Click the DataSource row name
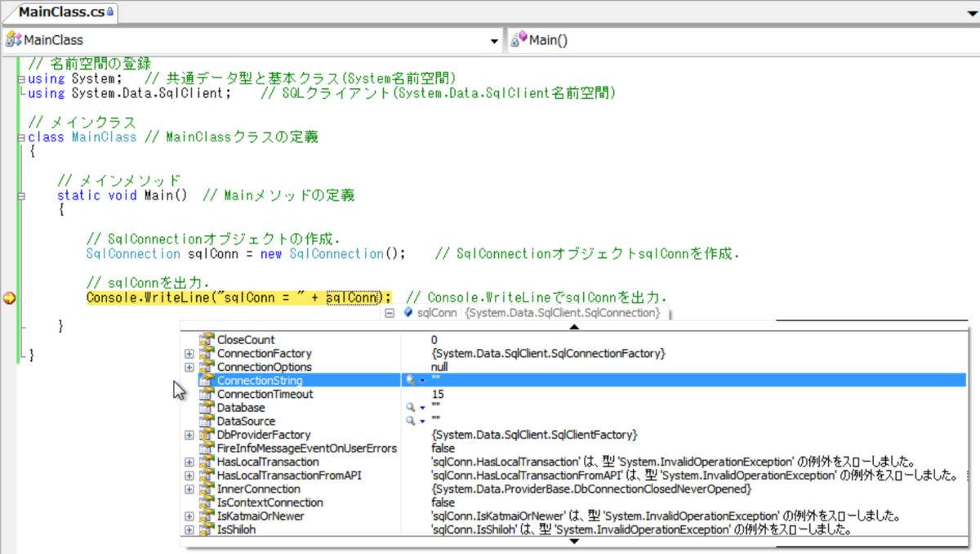The width and height of the screenshot is (980, 554). (246, 421)
